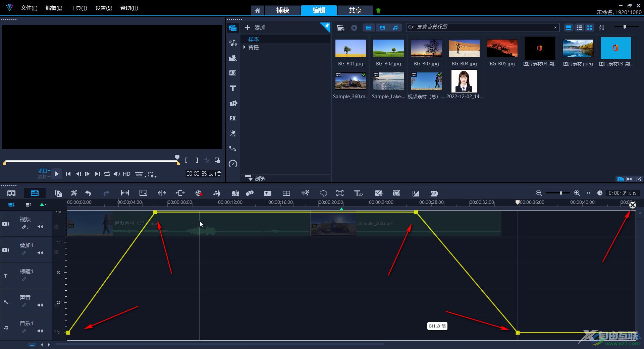Open the 工具 menu
The width and height of the screenshot is (644, 349).
click(78, 8)
